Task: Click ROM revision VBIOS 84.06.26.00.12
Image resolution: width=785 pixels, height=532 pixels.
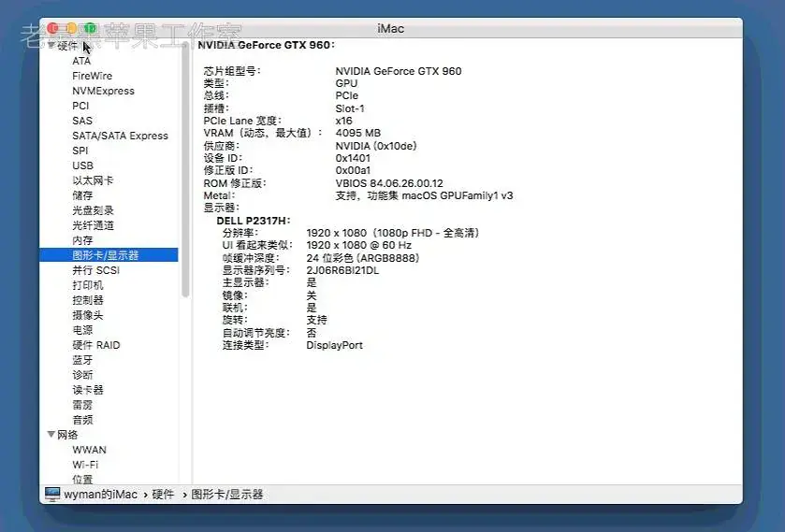Action: [x=389, y=183]
